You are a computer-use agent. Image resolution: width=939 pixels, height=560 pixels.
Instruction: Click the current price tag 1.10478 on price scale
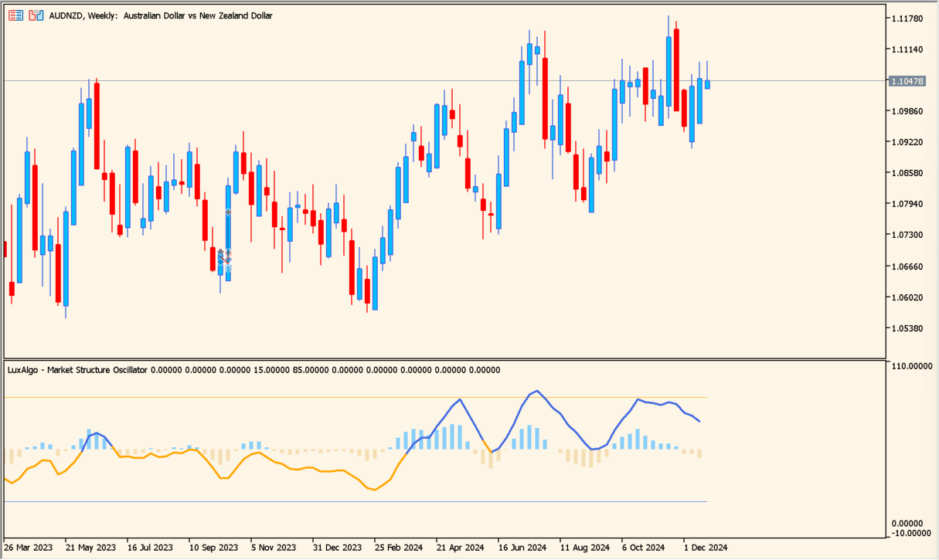(907, 80)
